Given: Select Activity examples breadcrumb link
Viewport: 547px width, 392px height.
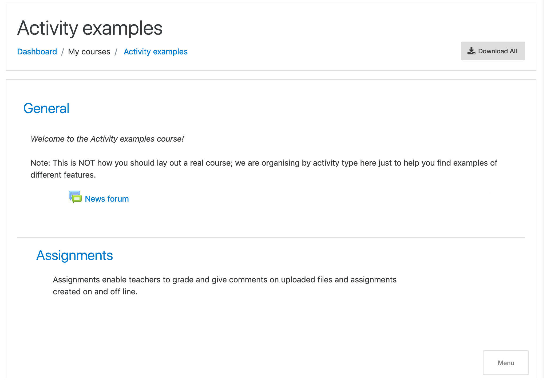Looking at the screenshot, I should click(x=156, y=52).
